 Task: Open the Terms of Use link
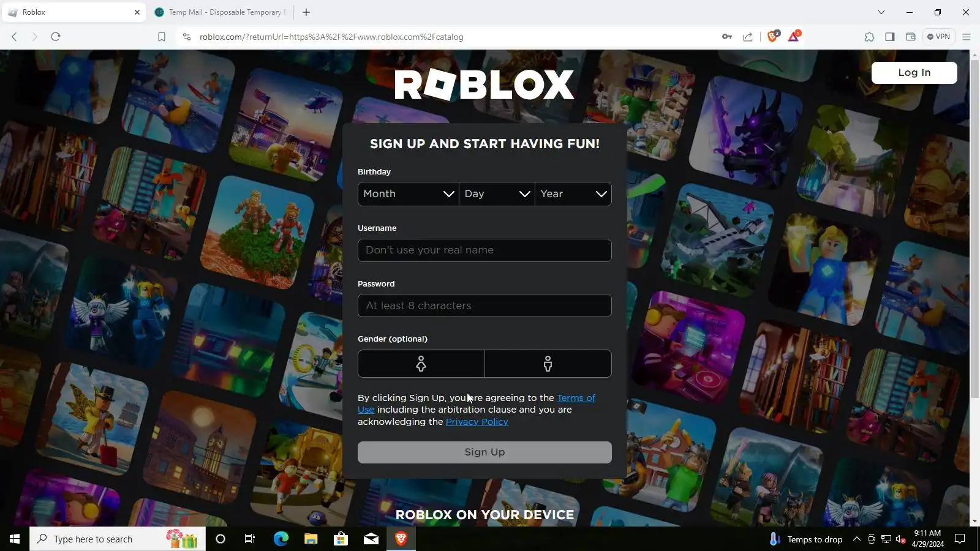click(576, 398)
